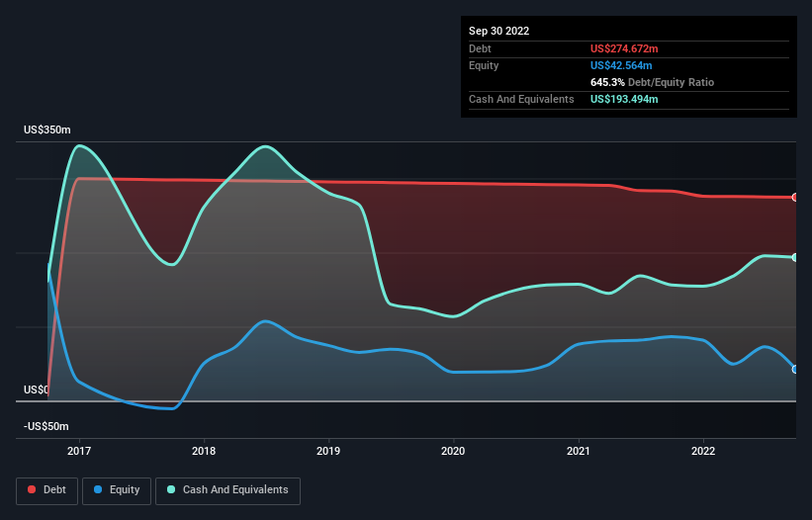Select the red Debt endpoint marker
The width and height of the screenshot is (812, 520).
[x=795, y=197]
